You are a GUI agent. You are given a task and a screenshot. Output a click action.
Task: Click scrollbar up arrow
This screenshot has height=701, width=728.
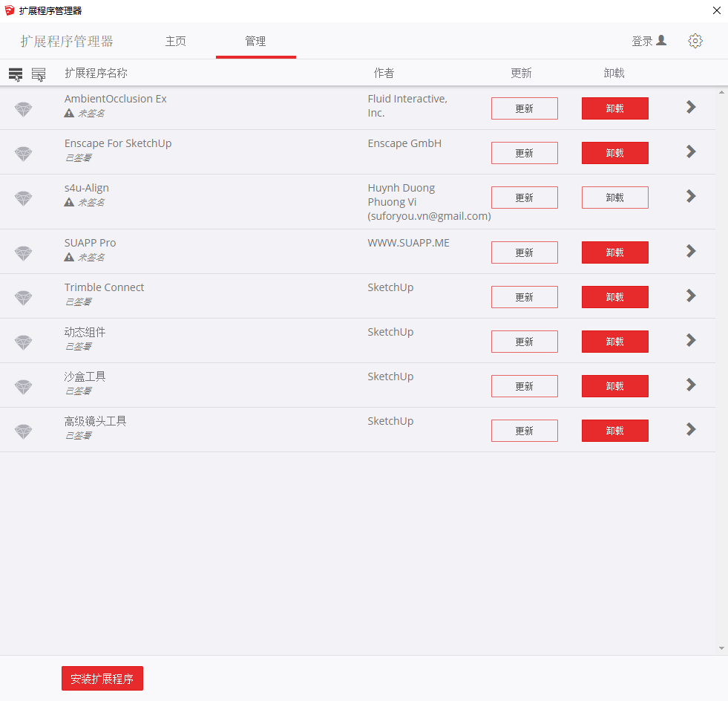pos(721,92)
